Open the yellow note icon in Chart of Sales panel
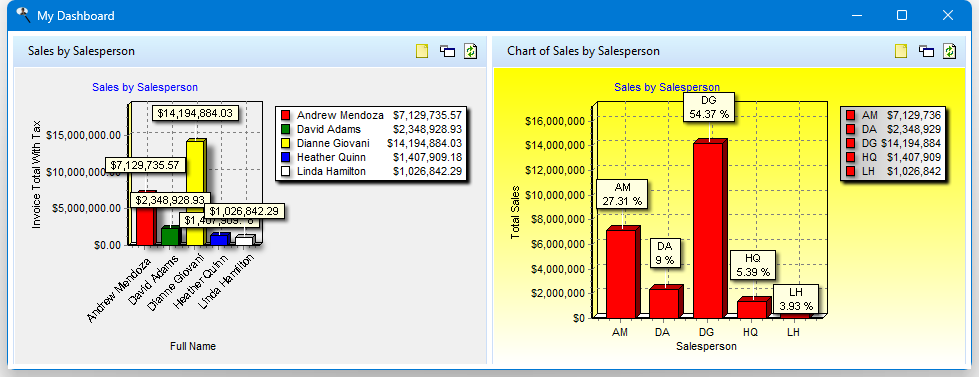The width and height of the screenshot is (979, 377). point(900,51)
